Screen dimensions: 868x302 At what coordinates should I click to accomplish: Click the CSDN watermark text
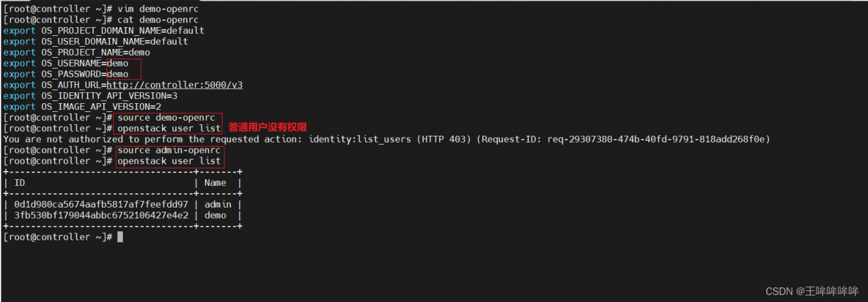812,290
